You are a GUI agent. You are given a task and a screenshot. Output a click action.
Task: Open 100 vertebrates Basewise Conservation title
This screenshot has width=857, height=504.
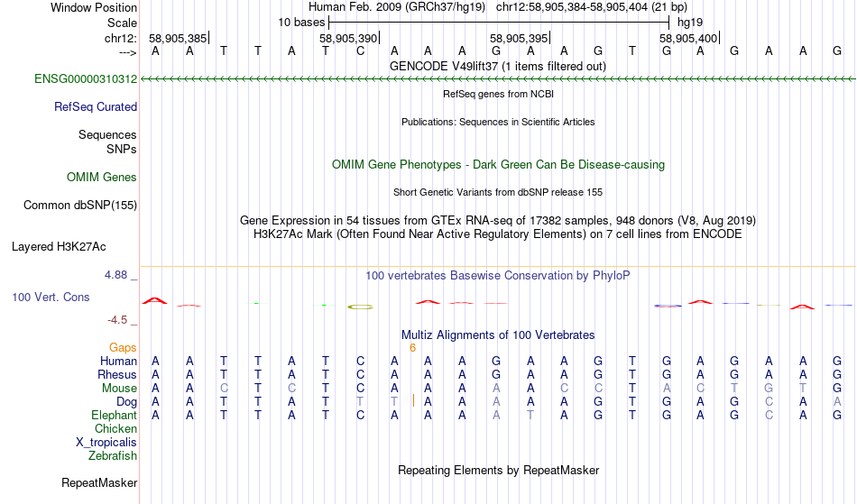(498, 276)
